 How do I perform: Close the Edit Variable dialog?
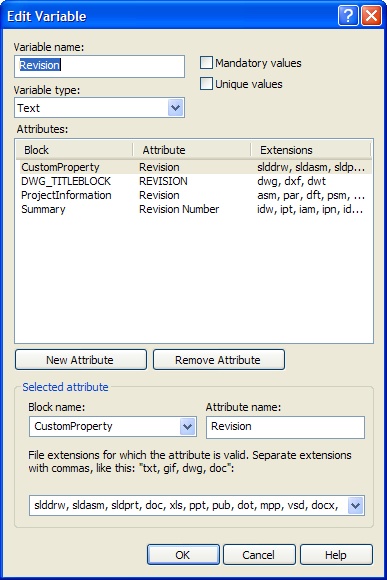point(371,16)
